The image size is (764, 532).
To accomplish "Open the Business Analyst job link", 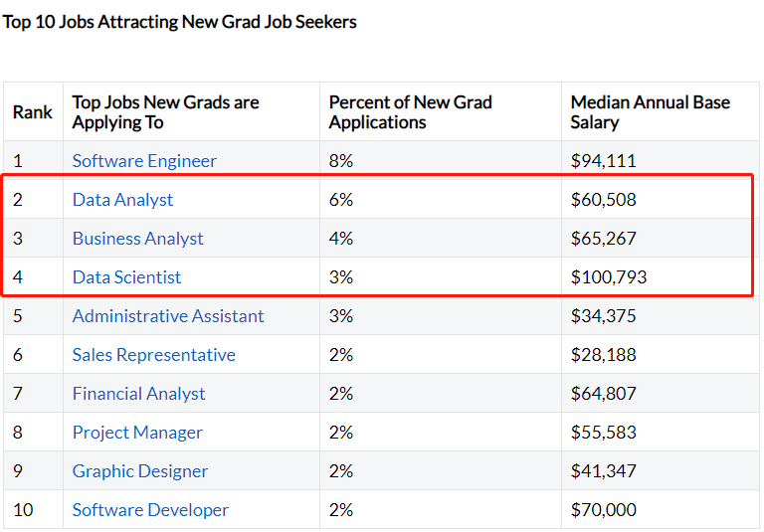I will pos(137,239).
